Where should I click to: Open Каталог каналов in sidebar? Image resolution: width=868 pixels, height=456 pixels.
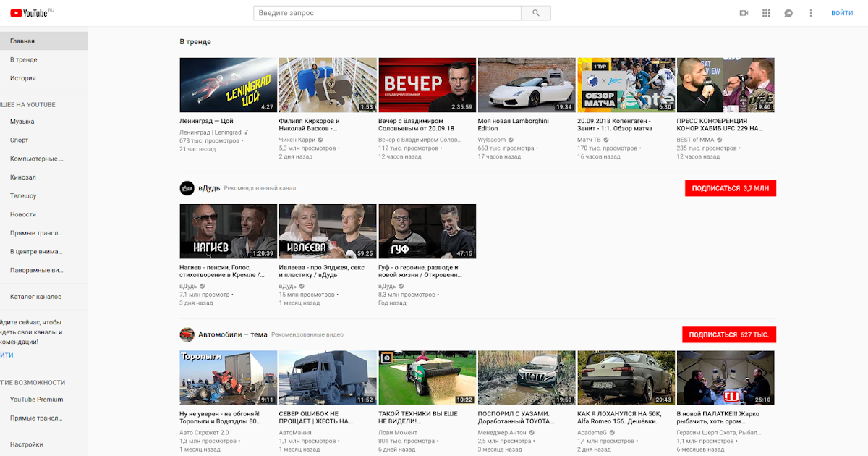(x=43, y=297)
